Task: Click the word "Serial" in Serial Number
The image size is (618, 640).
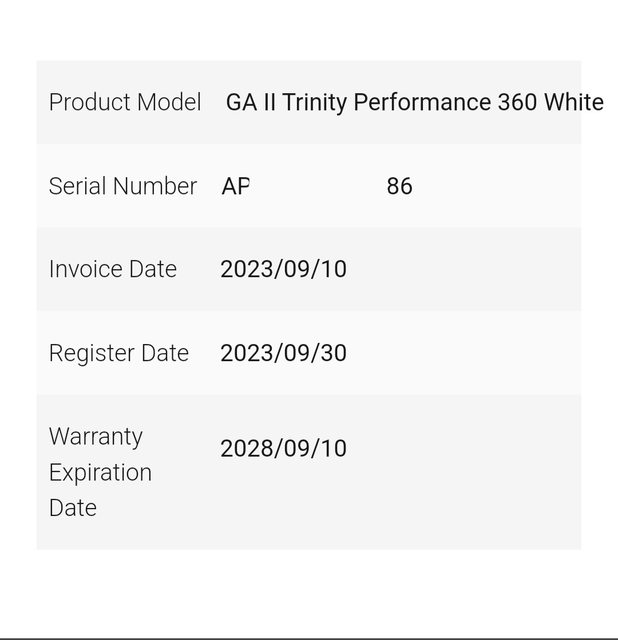Action: [77, 186]
